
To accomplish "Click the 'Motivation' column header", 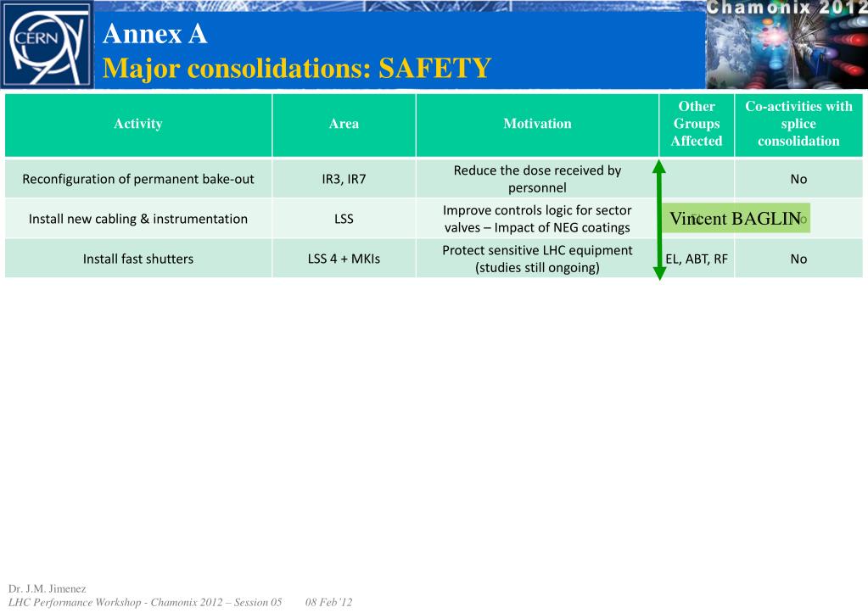I will (537, 124).
